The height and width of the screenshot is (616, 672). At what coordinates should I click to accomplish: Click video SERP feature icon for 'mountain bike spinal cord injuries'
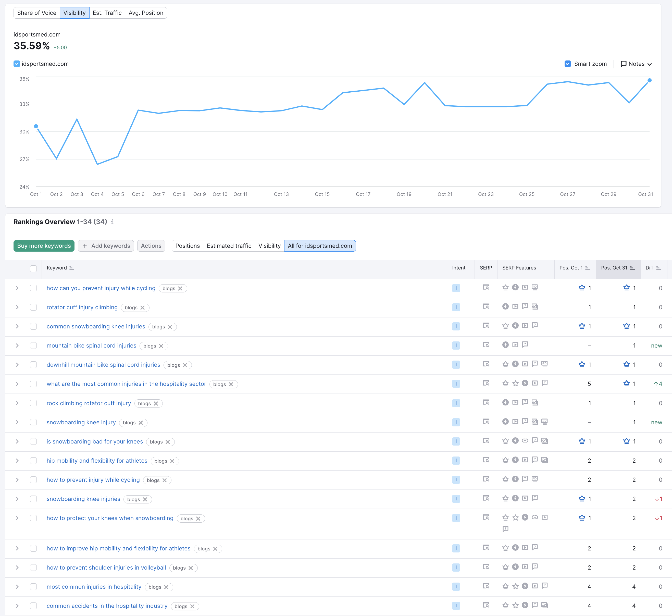coord(515,345)
